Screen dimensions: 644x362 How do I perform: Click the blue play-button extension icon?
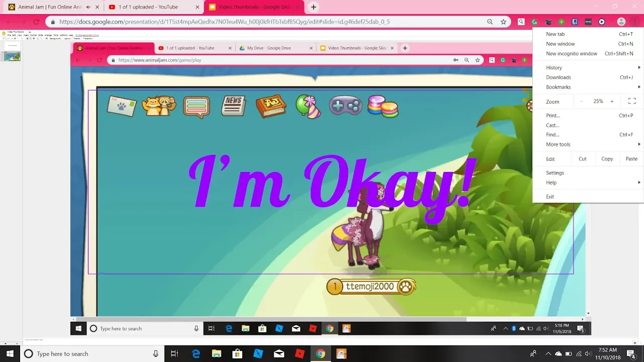(601, 22)
